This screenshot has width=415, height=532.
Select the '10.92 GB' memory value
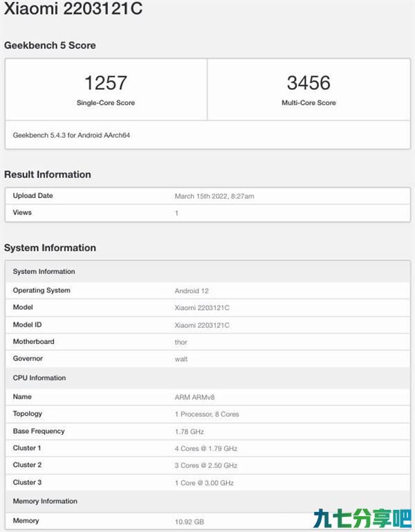click(x=190, y=522)
